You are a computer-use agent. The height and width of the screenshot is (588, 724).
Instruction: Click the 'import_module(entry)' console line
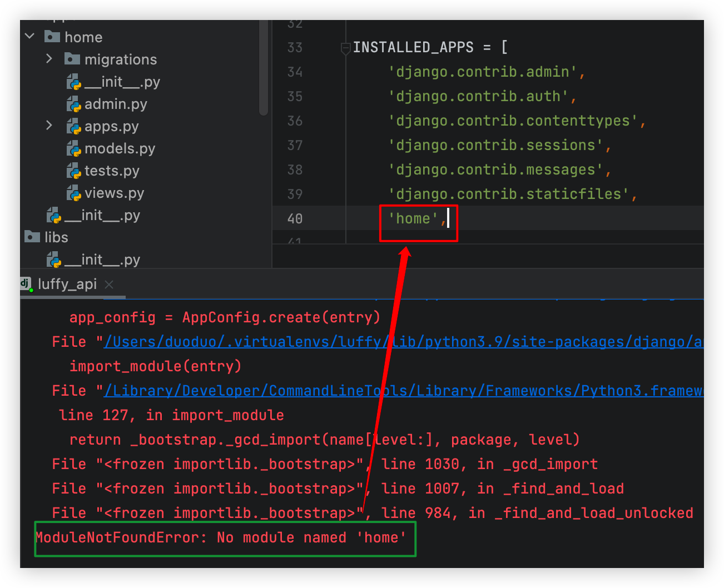155,367
